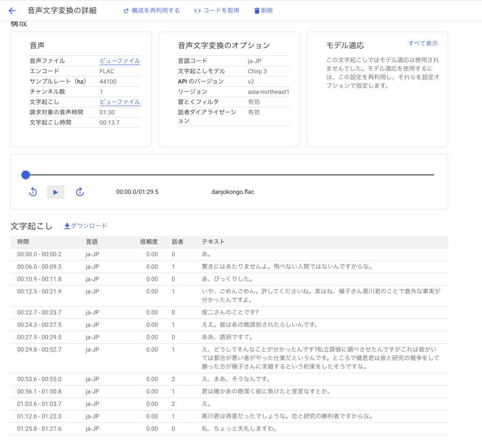
Task: Click すべて表示 in モデル適応 card
Action: pyautogui.click(x=423, y=43)
